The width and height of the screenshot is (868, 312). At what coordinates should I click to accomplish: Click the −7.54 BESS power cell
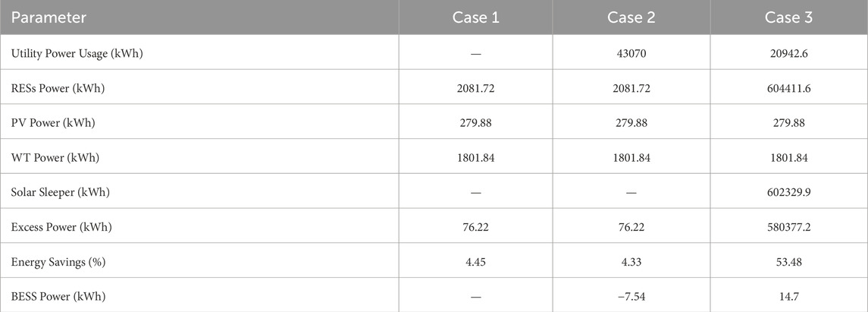631,297
